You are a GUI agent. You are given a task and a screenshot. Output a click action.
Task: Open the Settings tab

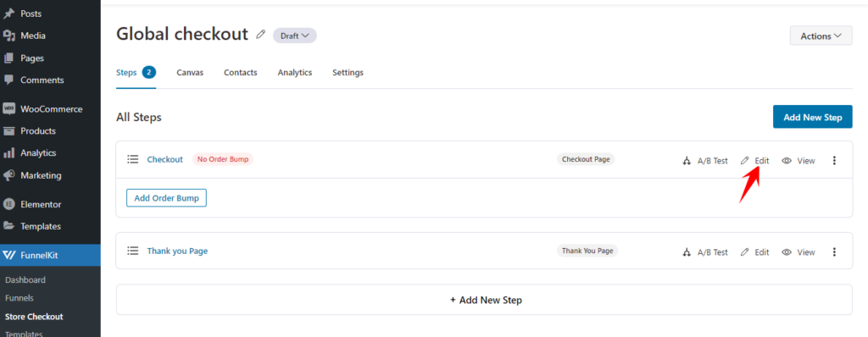348,73
